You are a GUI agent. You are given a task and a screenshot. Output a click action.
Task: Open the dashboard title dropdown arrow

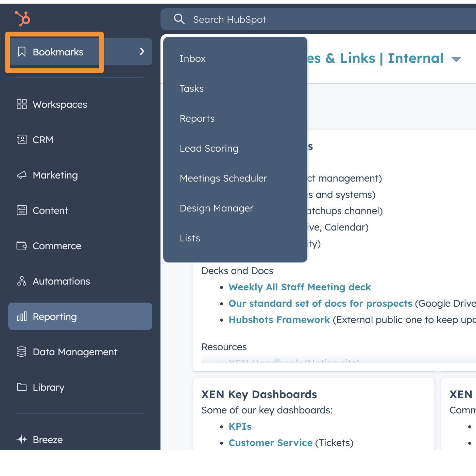pyautogui.click(x=456, y=60)
